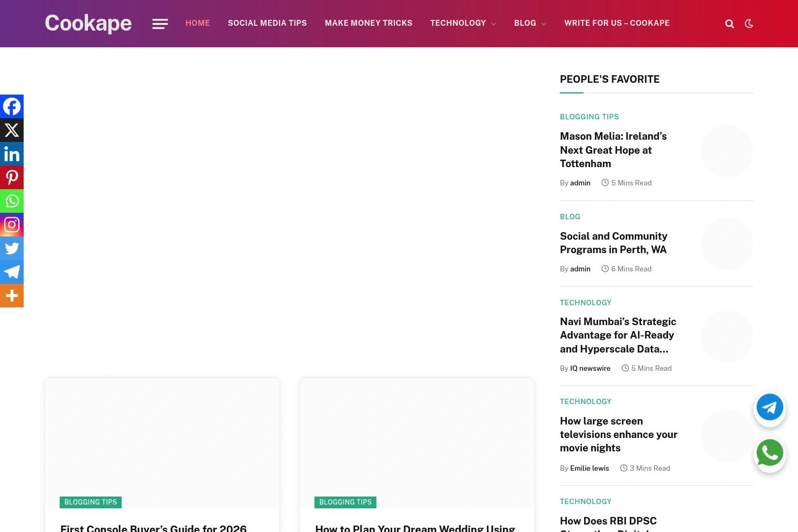Open the hamburger off-canvas menu
Screen dimensions: 798x532
pyautogui.click(x=160, y=24)
